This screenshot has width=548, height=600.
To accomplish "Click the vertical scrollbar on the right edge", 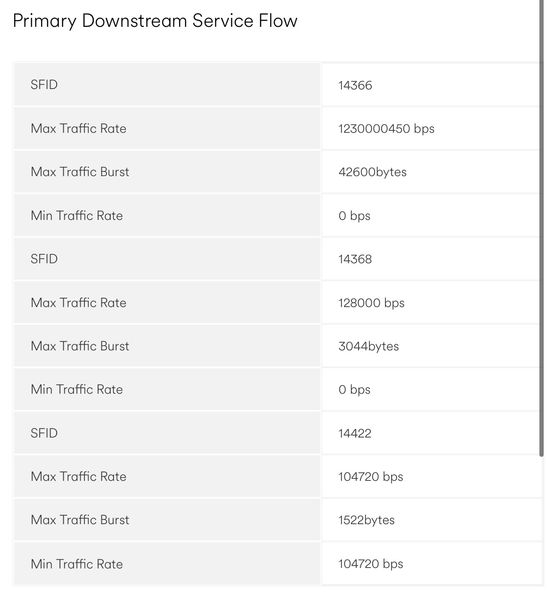I will point(541,228).
